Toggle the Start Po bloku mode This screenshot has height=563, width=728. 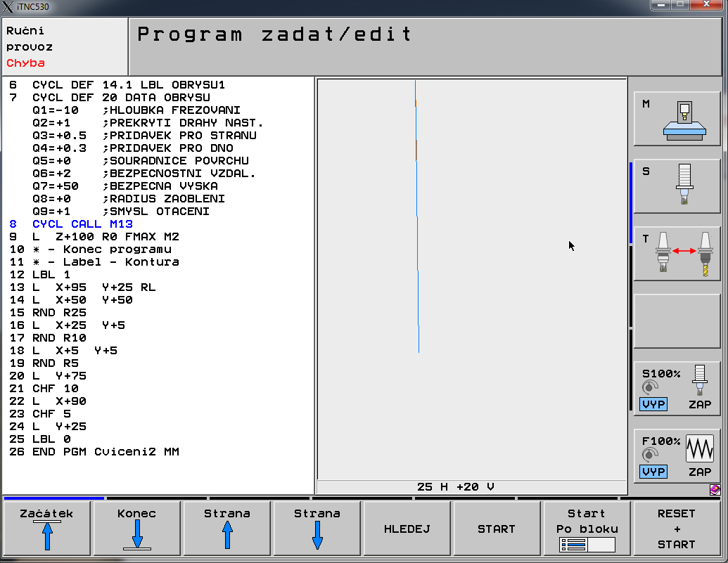click(587, 529)
